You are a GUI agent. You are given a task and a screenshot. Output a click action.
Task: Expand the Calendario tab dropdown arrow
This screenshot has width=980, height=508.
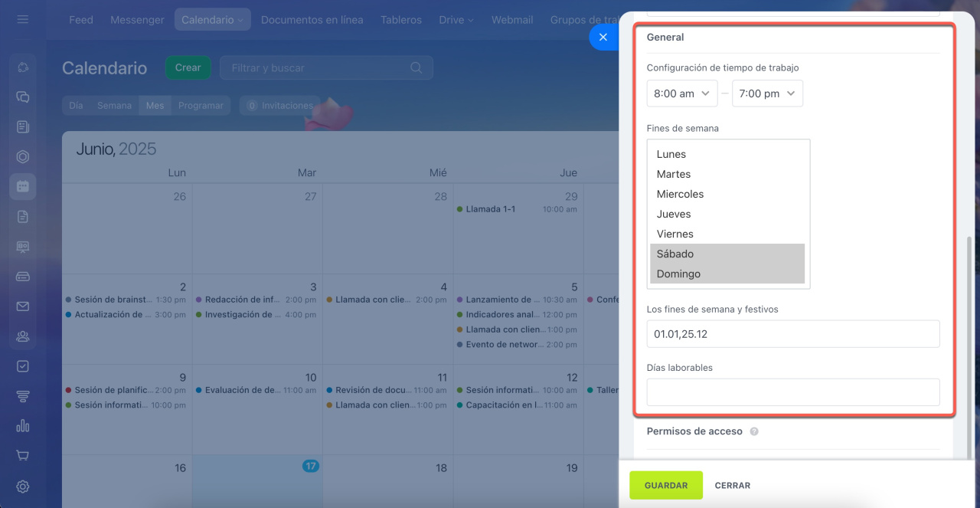(x=240, y=21)
